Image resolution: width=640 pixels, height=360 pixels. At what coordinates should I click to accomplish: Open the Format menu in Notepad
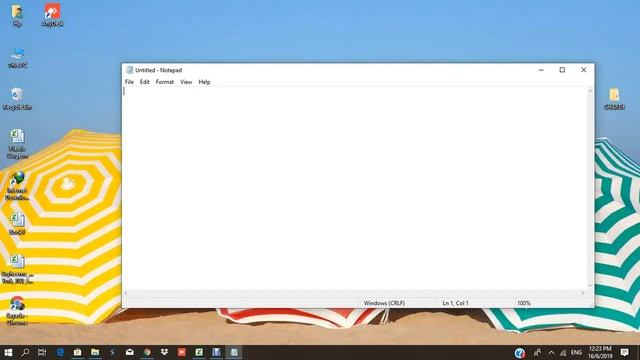pos(165,82)
